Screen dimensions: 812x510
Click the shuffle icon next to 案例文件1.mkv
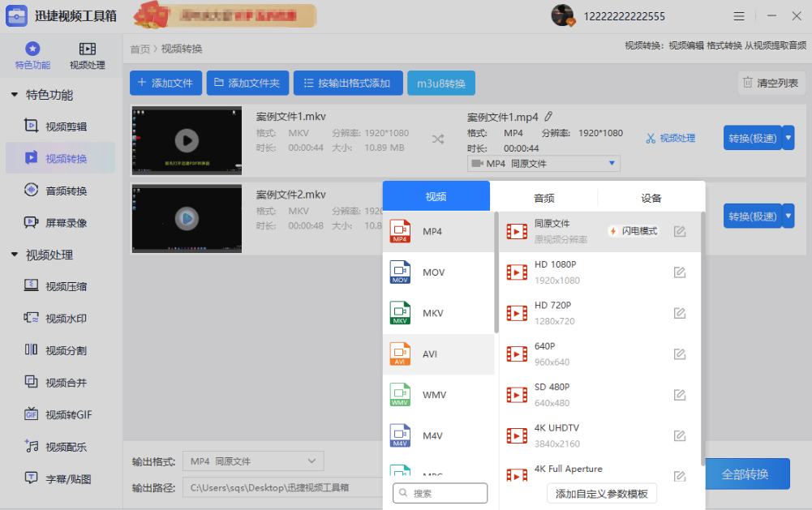(438, 139)
